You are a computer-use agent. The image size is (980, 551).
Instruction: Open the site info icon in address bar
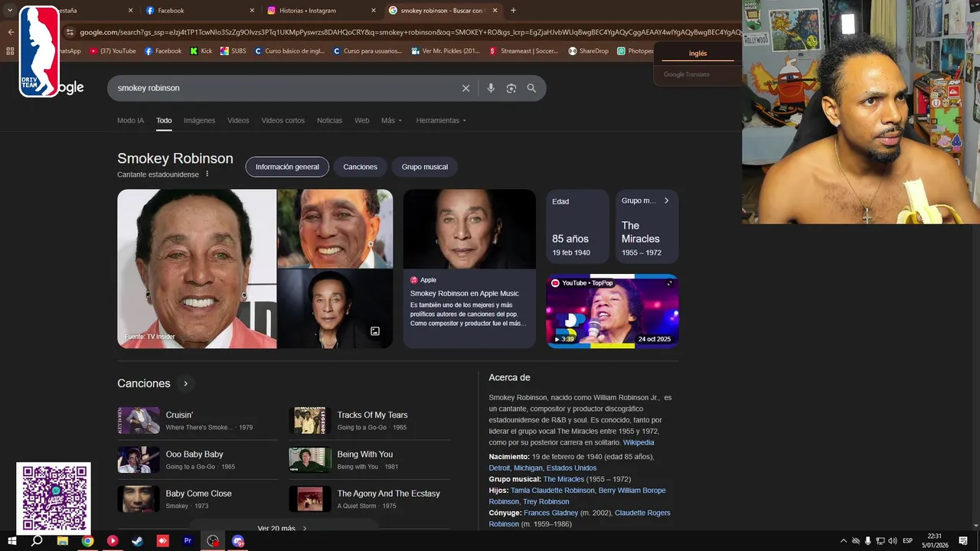(70, 32)
